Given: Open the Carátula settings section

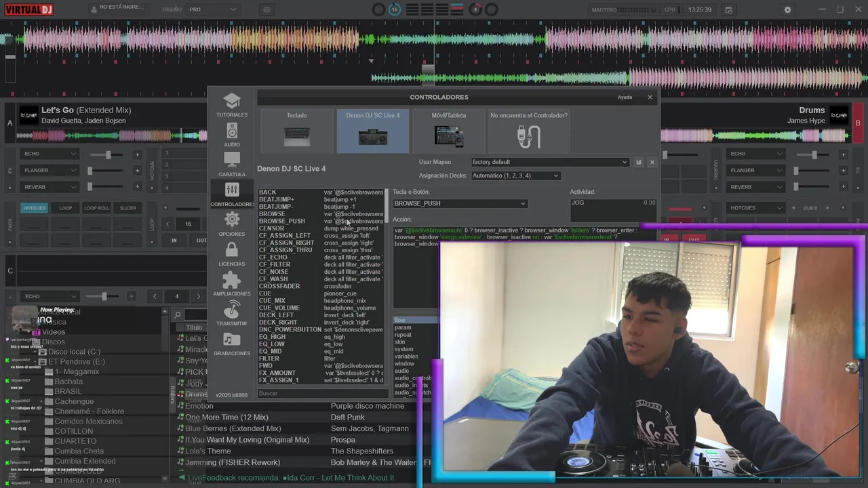Looking at the screenshot, I should [x=232, y=165].
